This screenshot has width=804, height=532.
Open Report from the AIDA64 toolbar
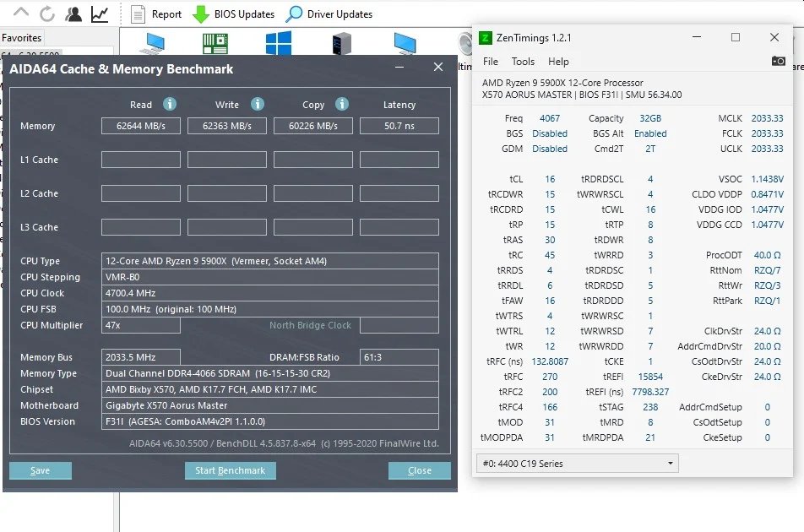pos(156,14)
